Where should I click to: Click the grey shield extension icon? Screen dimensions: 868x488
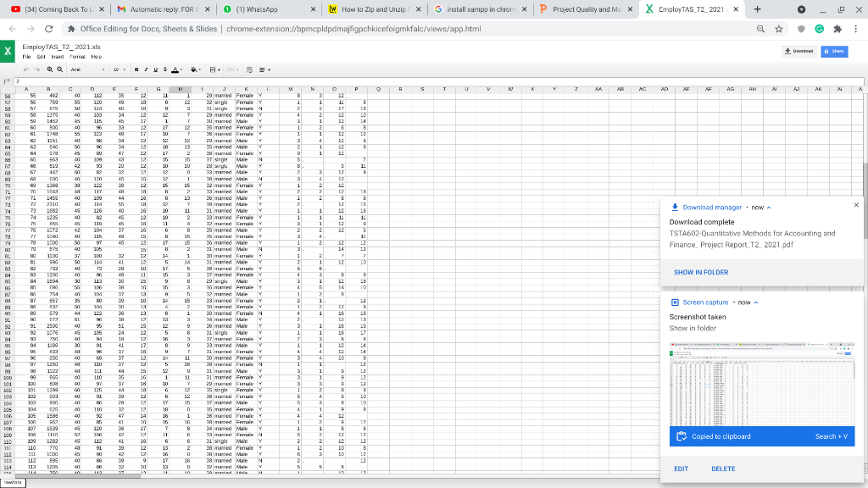point(801,29)
